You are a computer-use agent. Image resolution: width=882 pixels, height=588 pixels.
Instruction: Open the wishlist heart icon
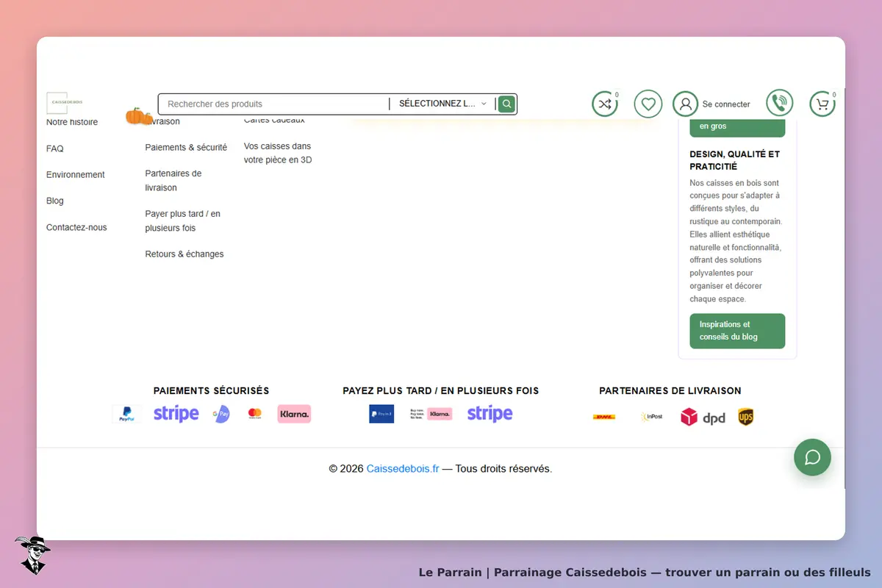point(648,104)
